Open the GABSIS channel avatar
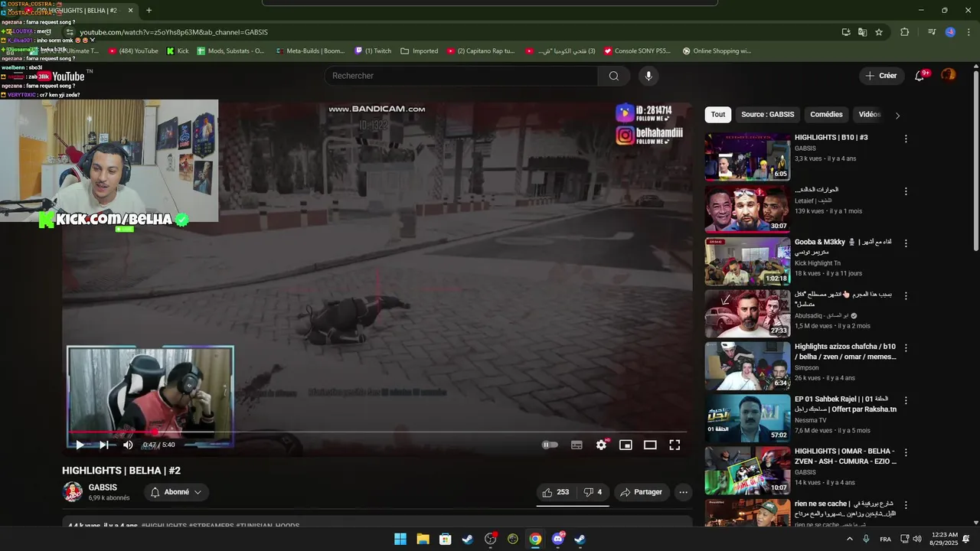This screenshot has height=551, width=980. pyautogui.click(x=73, y=492)
